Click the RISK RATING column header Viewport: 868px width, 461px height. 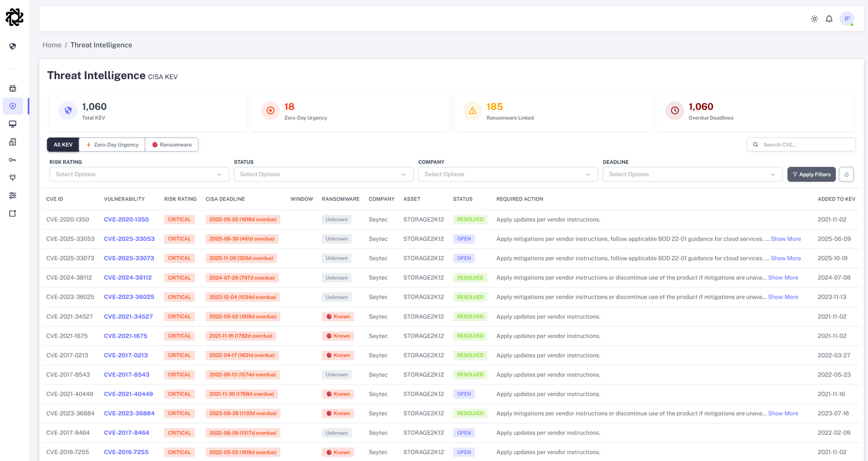pyautogui.click(x=180, y=199)
